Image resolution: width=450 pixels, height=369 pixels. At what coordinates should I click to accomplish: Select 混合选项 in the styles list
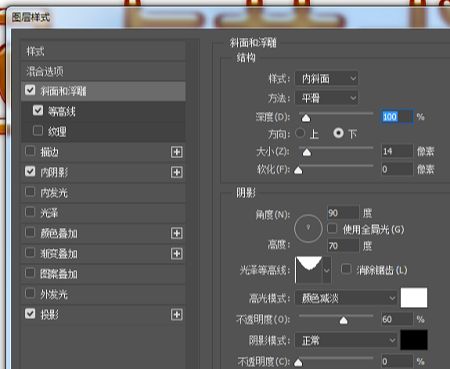point(103,71)
